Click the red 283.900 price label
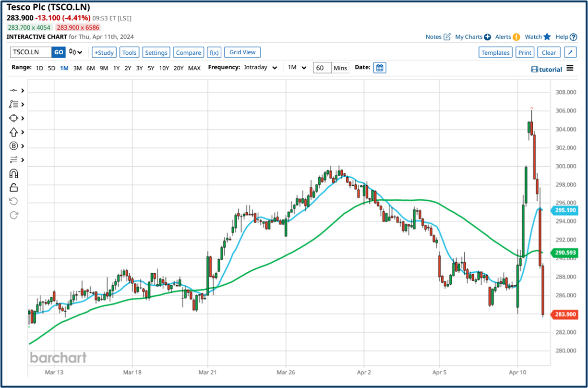This screenshot has height=388, width=588. tap(564, 314)
